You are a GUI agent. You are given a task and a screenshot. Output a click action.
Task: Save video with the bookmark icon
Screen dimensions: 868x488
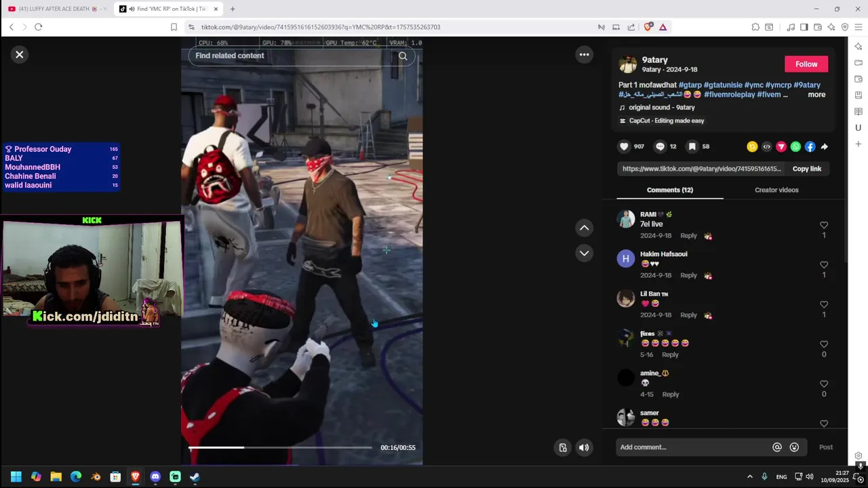point(692,146)
